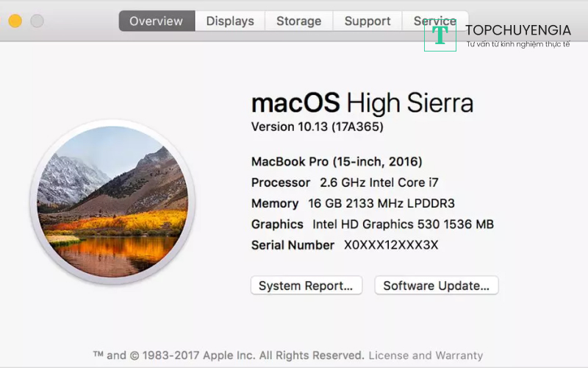Viewport: 588px width, 368px height.
Task: Click the macOS High Sierra title
Action: pos(362,102)
